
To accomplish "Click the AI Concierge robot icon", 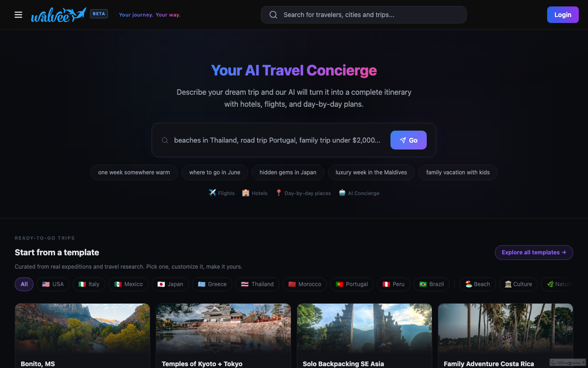I will (x=342, y=193).
